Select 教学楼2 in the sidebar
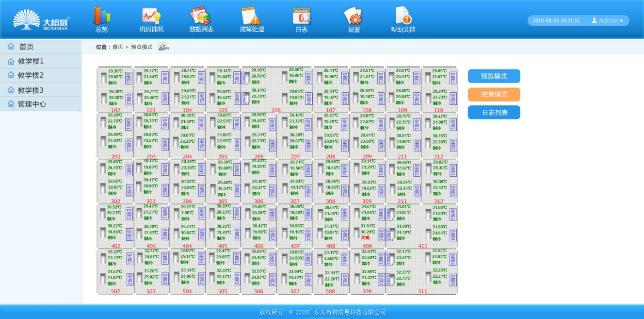The width and height of the screenshot is (644, 319). (41, 75)
